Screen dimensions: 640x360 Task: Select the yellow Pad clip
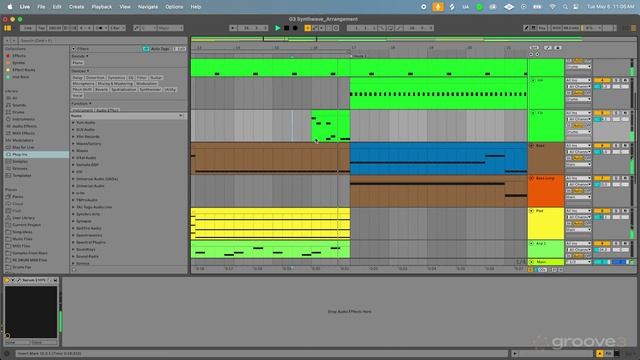(270, 224)
